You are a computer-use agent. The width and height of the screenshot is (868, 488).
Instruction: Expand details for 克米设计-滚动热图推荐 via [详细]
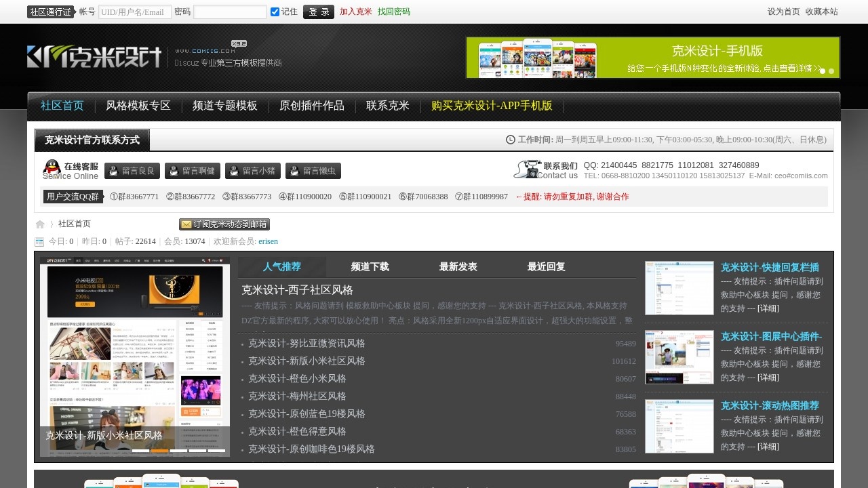768,447
